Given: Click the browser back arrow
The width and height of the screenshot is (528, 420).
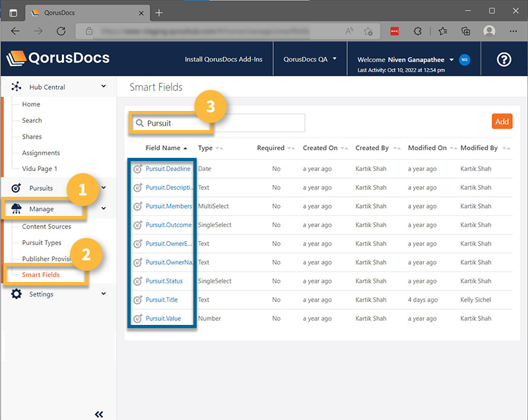Looking at the screenshot, I should (15, 31).
